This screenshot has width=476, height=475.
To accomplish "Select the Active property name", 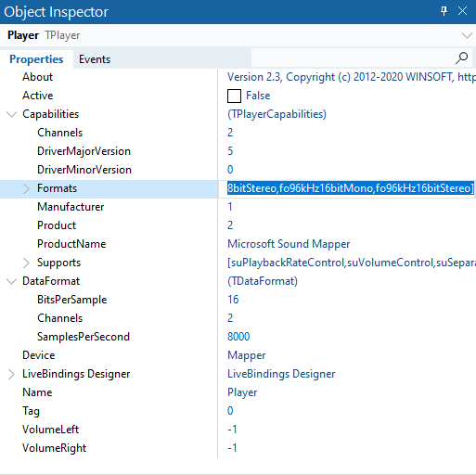I will coord(38,96).
